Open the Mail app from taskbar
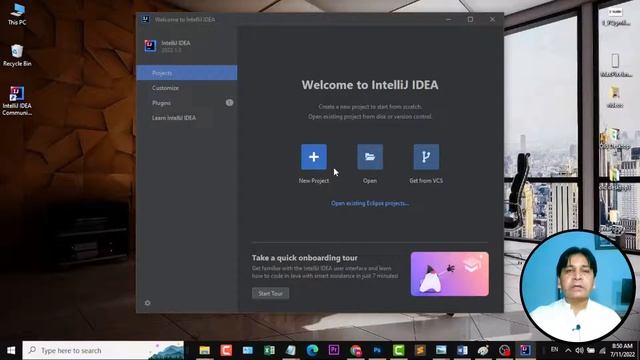 point(248,350)
